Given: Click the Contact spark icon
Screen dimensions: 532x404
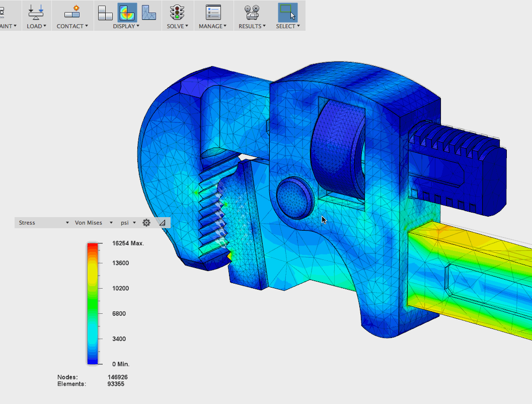Looking at the screenshot, I should [x=72, y=12].
